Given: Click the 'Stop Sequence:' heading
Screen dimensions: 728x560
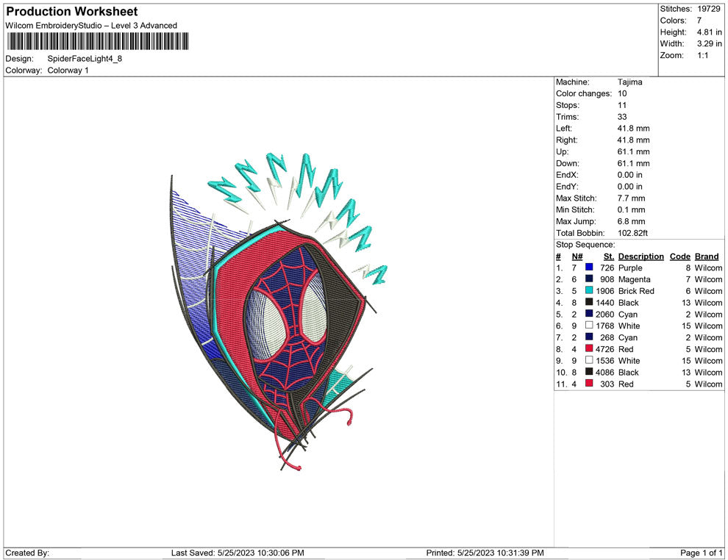Looking at the screenshot, I should click(x=585, y=245).
